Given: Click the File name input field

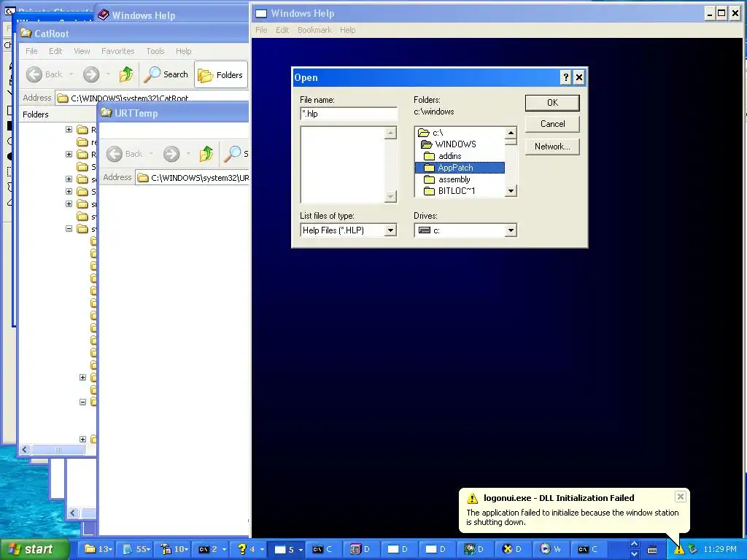Looking at the screenshot, I should point(348,114).
